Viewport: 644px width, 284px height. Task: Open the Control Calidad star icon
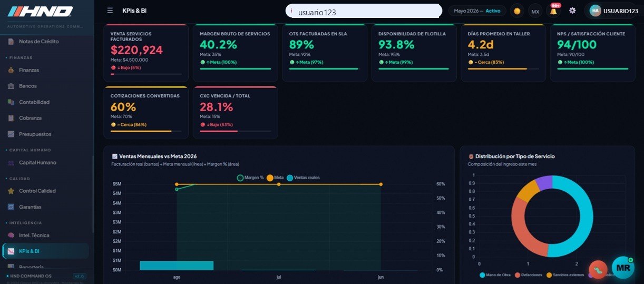11,191
